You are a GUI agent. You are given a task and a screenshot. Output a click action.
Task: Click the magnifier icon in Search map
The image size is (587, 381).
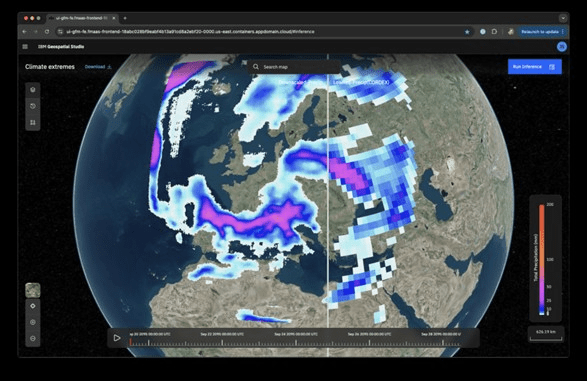(x=256, y=67)
